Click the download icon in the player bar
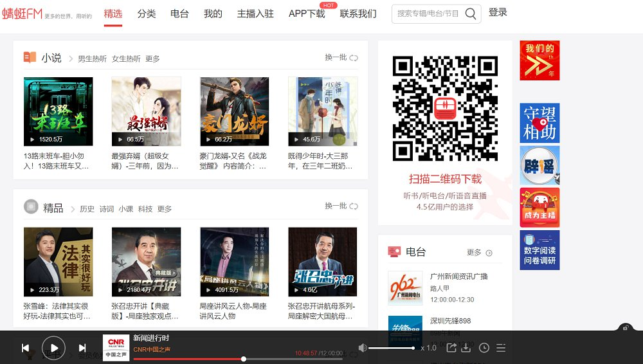The image size is (643, 364). click(466, 348)
